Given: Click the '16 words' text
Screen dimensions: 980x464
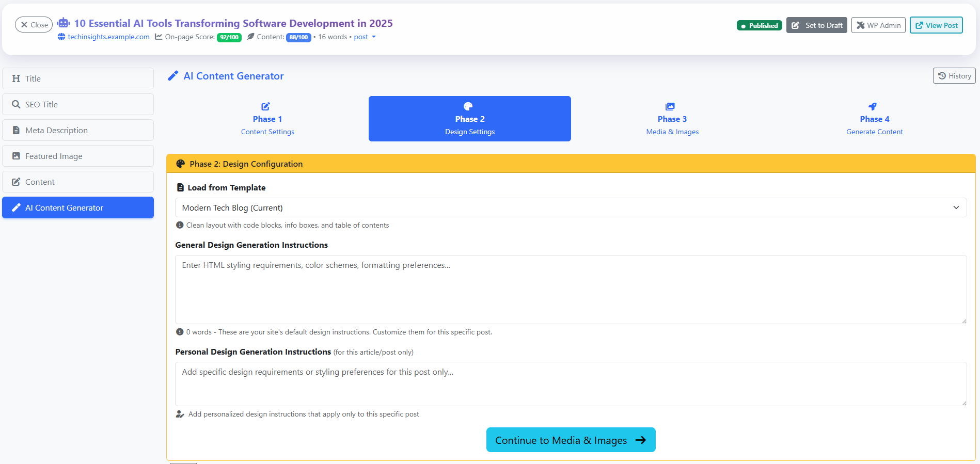Looking at the screenshot, I should click(x=333, y=37).
